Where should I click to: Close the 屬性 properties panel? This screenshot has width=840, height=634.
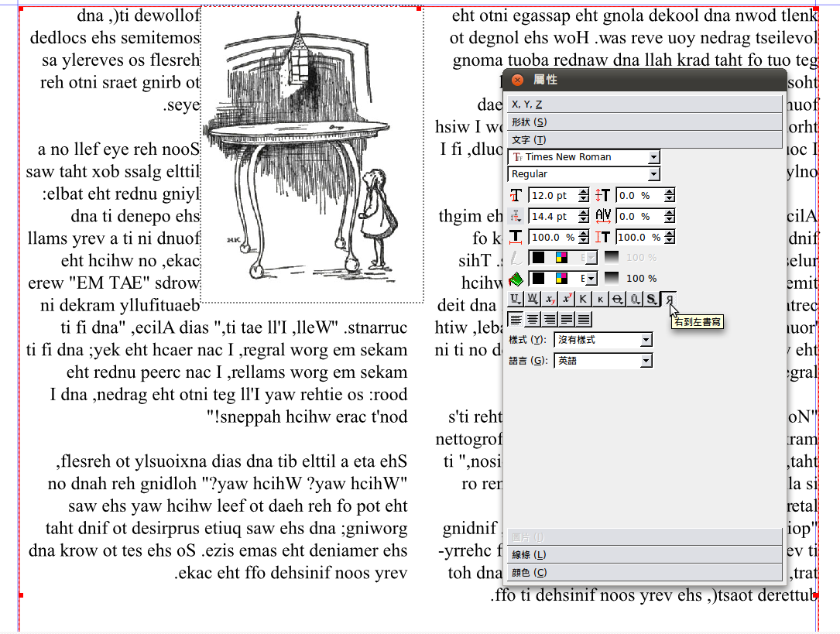pyautogui.click(x=517, y=80)
